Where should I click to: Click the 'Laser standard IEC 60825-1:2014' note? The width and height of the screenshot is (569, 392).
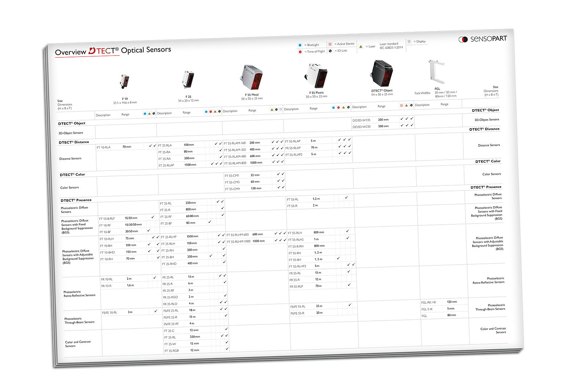(391, 46)
